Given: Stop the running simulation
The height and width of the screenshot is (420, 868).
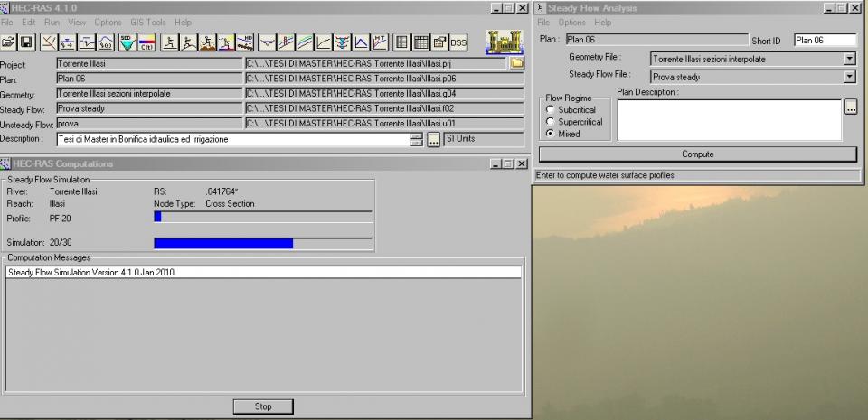Looking at the screenshot, I should (x=263, y=406).
